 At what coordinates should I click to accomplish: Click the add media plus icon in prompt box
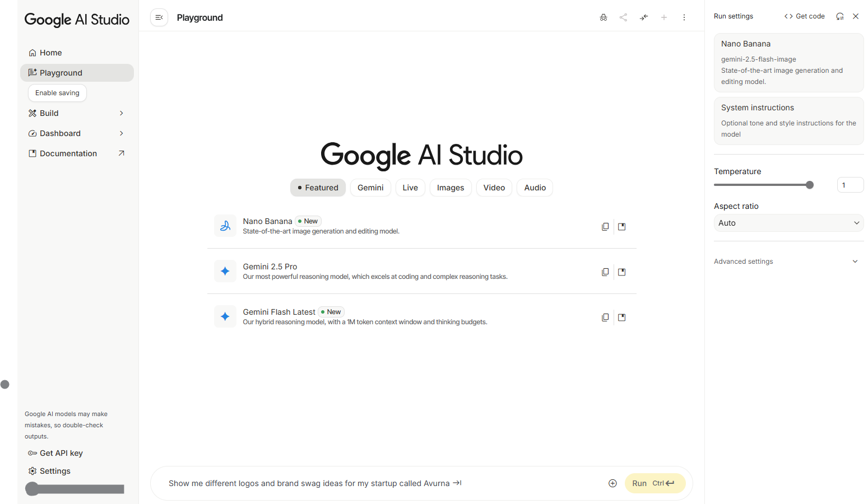click(612, 483)
